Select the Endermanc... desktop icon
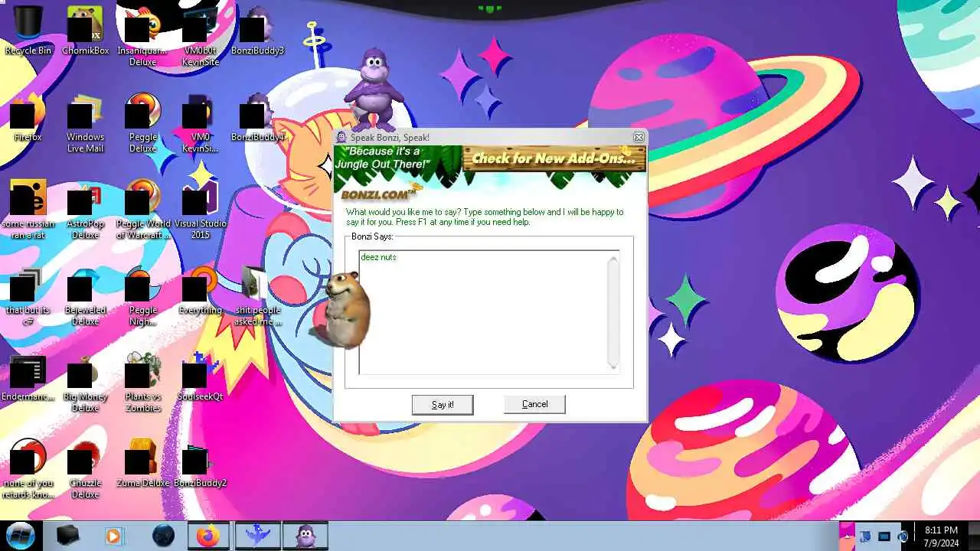The image size is (980, 551). pyautogui.click(x=28, y=377)
